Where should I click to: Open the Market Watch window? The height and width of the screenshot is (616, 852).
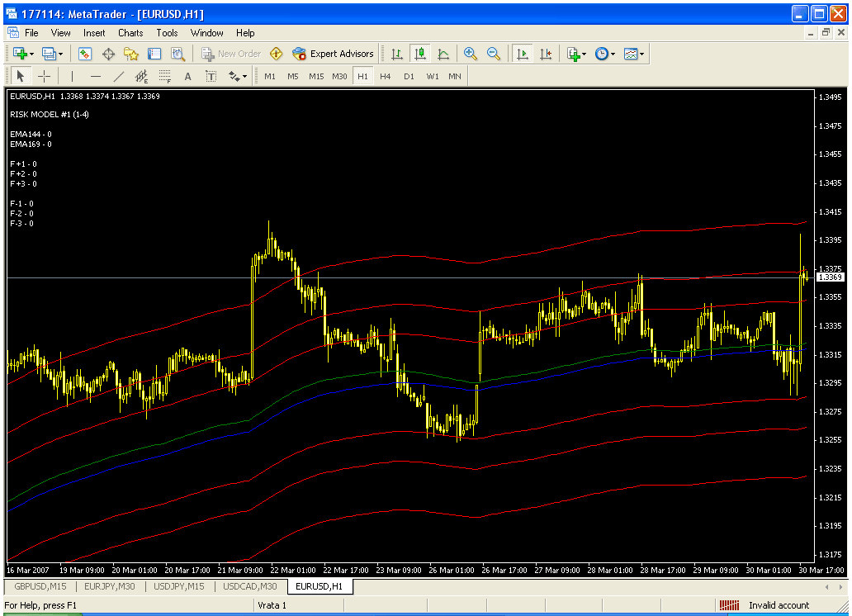point(85,54)
